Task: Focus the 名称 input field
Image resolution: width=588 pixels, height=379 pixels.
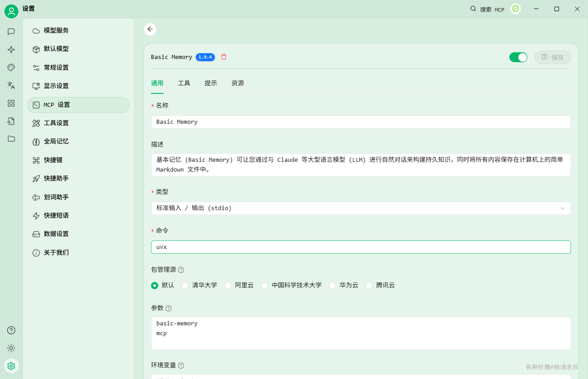Action: [x=361, y=122]
